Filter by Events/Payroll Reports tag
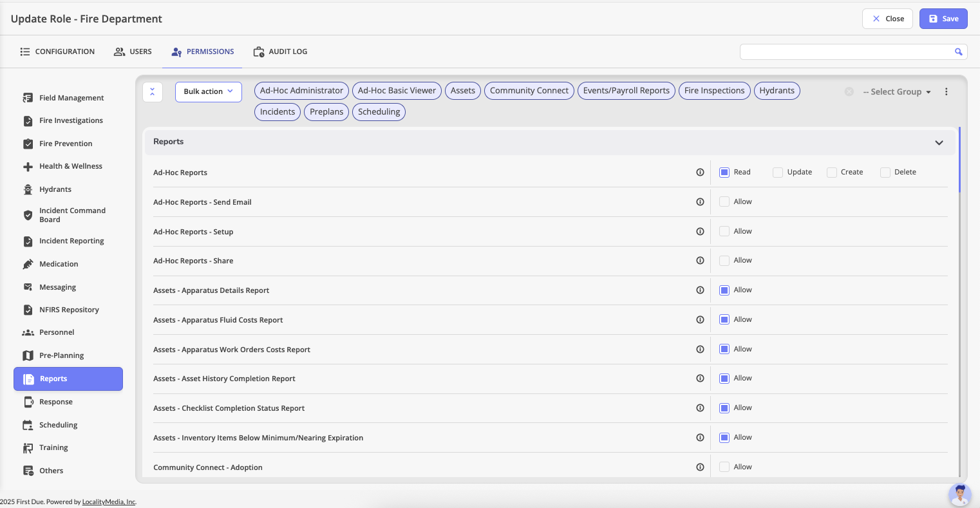This screenshot has height=508, width=980. click(627, 91)
